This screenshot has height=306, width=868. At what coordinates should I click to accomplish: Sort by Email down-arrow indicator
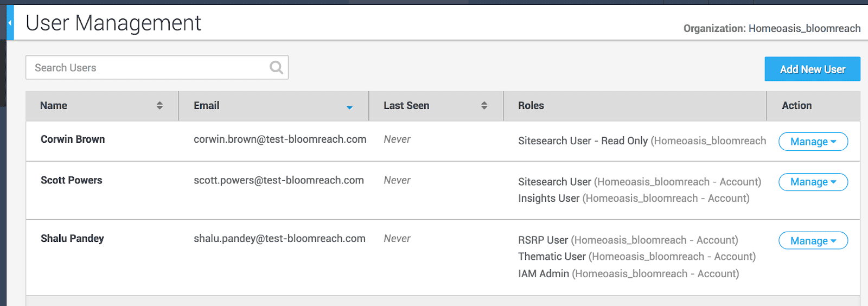click(x=349, y=107)
